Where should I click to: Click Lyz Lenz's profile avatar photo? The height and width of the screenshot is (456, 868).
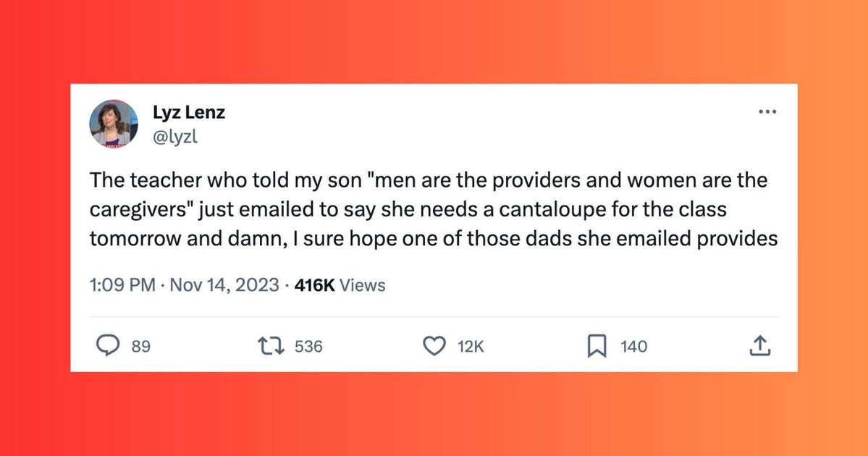(114, 124)
